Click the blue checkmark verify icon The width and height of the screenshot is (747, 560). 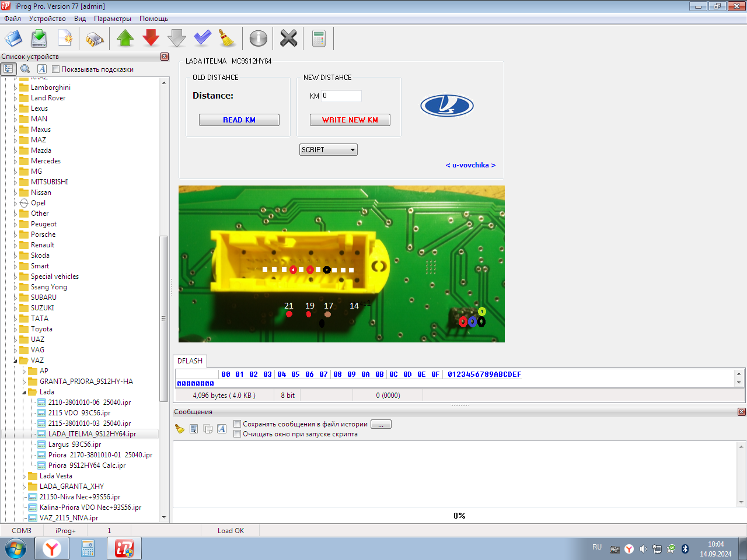202,38
